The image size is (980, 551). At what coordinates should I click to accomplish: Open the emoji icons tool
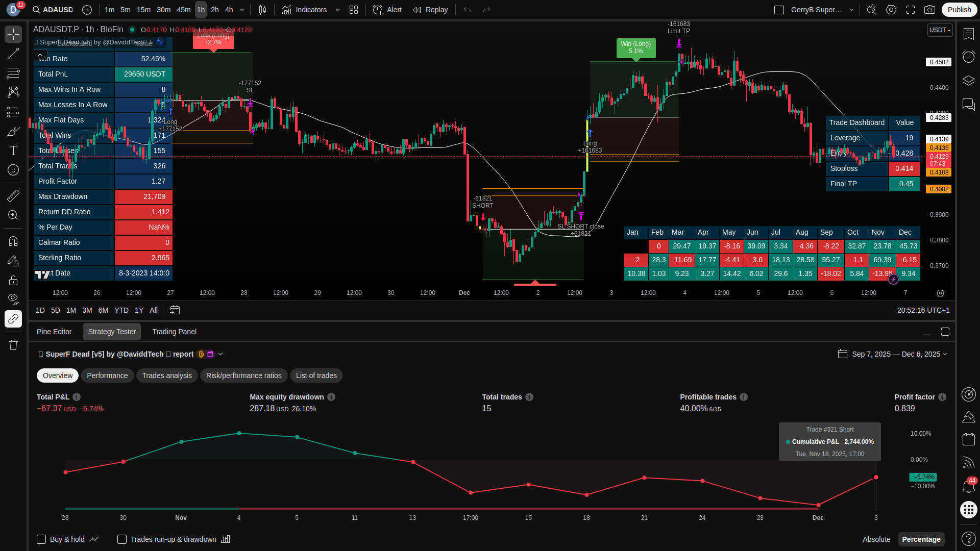click(13, 170)
